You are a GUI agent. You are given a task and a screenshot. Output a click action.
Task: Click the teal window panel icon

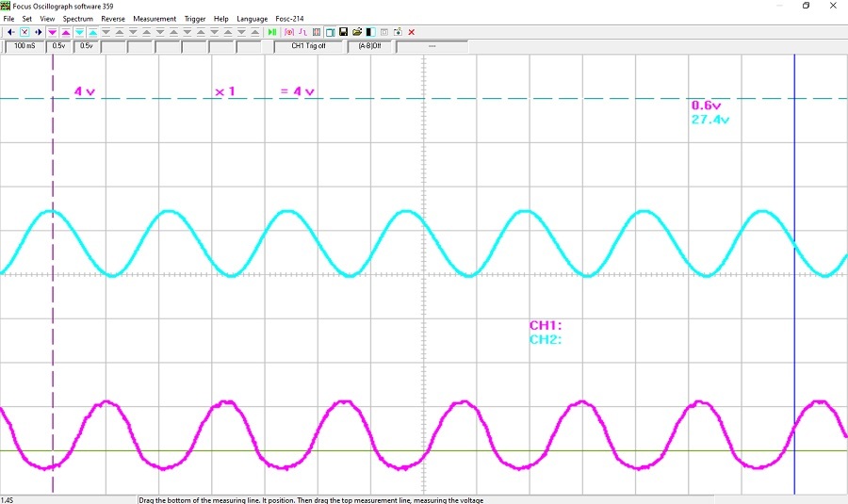[330, 32]
